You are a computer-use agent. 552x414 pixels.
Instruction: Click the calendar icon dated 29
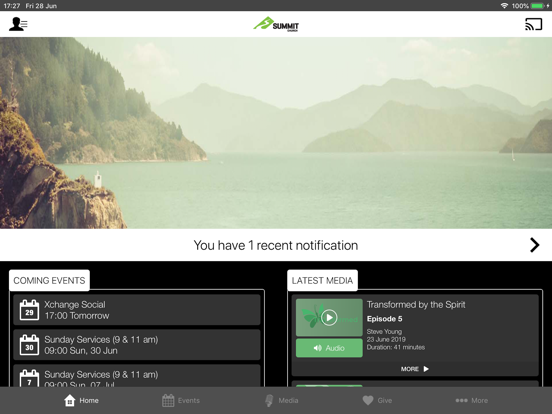(x=29, y=310)
